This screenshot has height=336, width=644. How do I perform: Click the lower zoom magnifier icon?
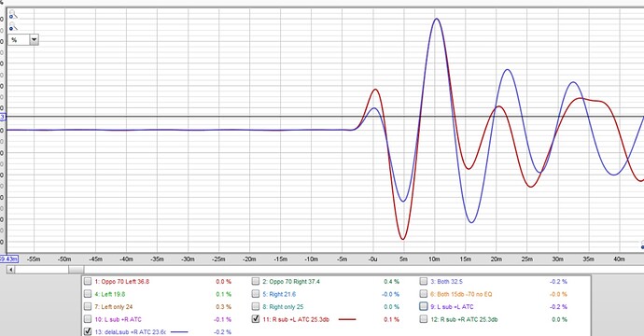[x=13, y=27]
